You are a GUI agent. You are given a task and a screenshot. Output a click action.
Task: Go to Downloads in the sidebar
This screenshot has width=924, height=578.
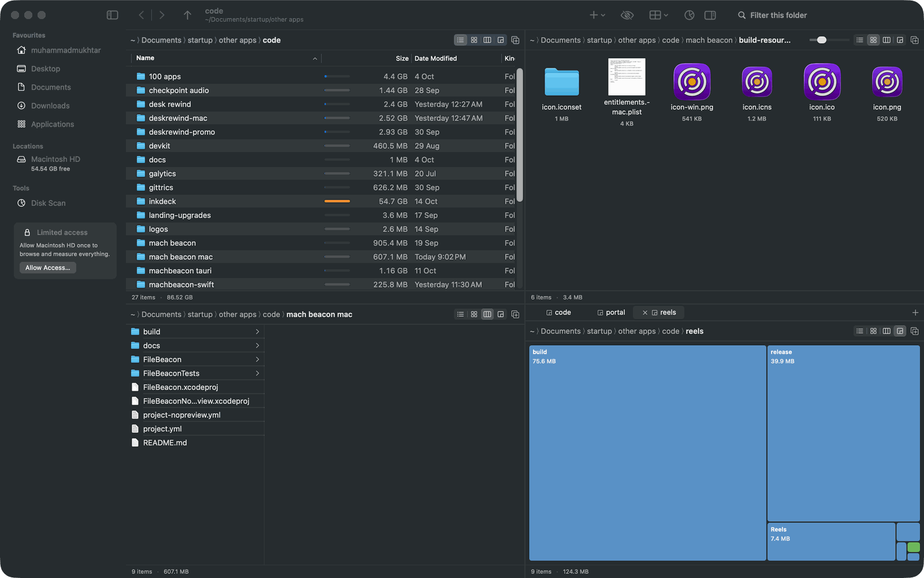click(x=50, y=106)
